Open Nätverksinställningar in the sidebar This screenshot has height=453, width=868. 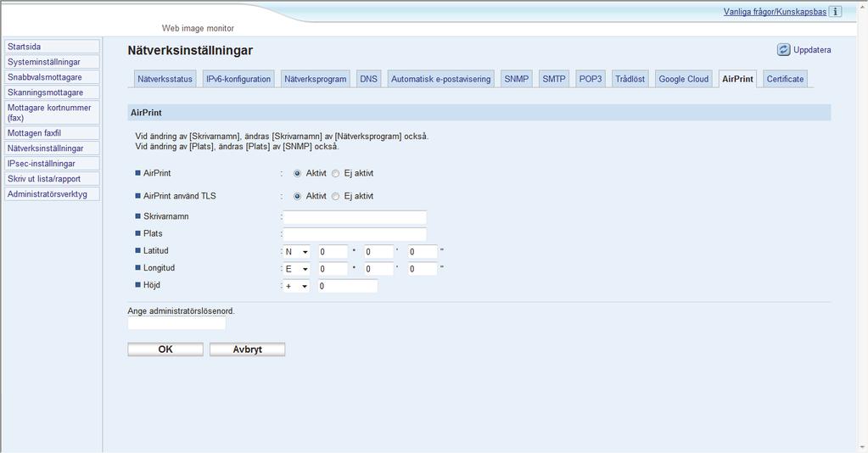point(52,148)
